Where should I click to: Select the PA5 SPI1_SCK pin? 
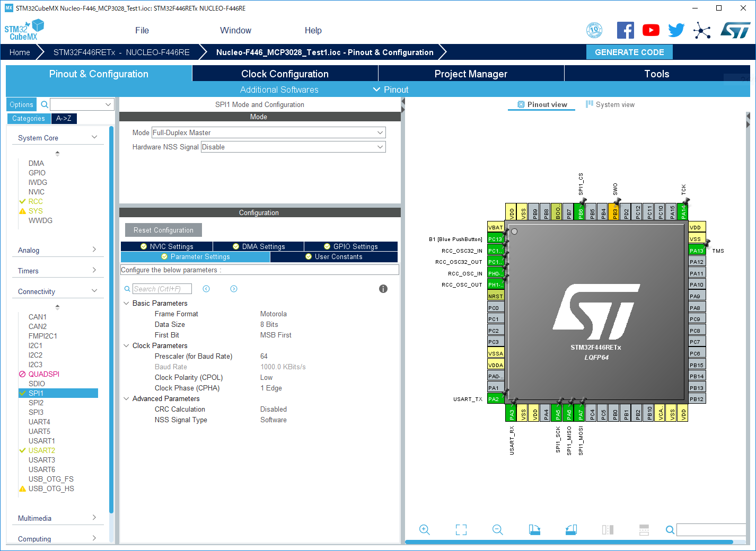click(558, 413)
